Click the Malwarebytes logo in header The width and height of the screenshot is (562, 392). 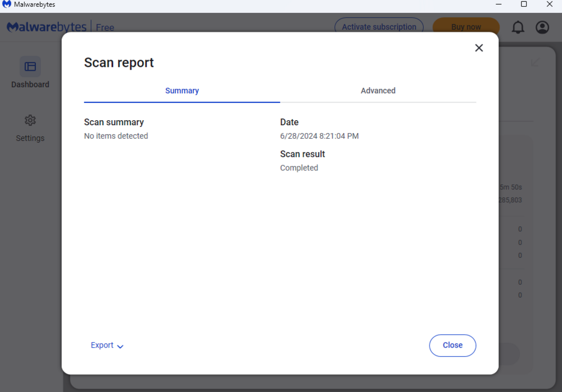pyautogui.click(x=47, y=27)
